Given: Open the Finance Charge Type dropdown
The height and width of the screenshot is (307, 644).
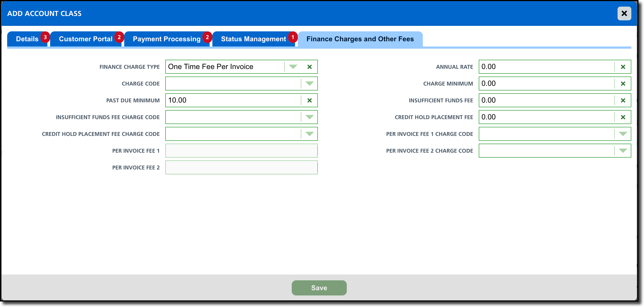Looking at the screenshot, I should pos(293,67).
